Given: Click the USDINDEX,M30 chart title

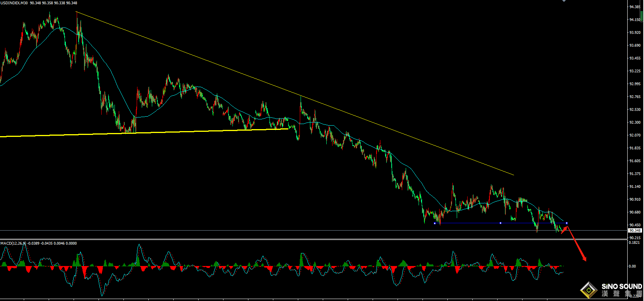Looking at the screenshot, I should [x=14, y=3].
